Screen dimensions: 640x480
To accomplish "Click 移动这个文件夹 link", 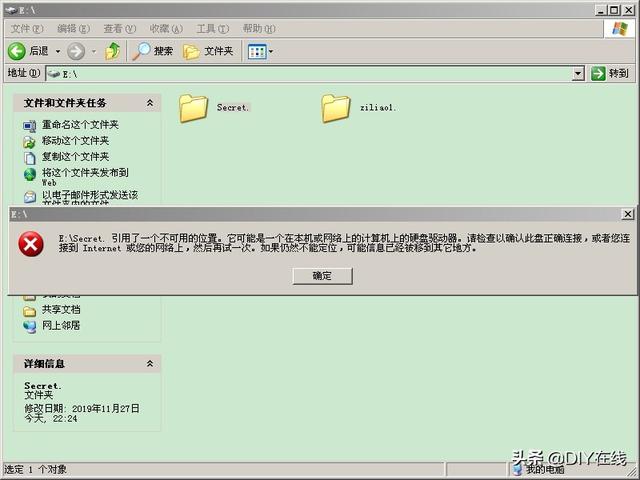I will [76, 141].
